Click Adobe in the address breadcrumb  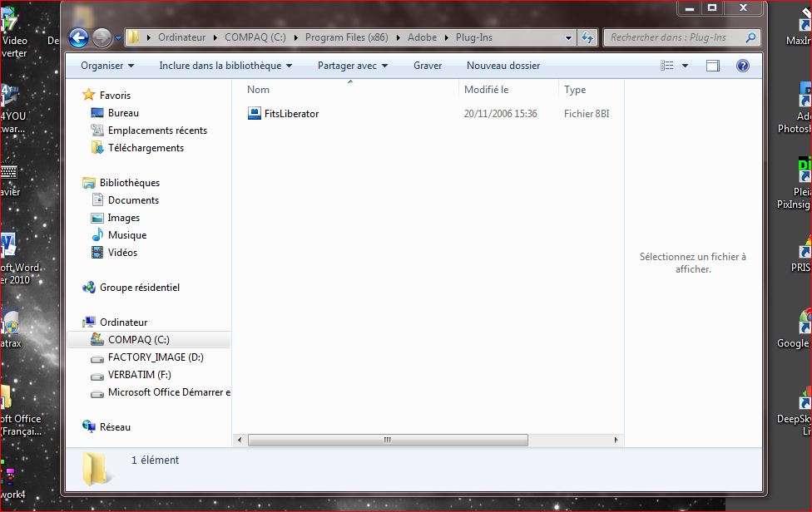422,37
